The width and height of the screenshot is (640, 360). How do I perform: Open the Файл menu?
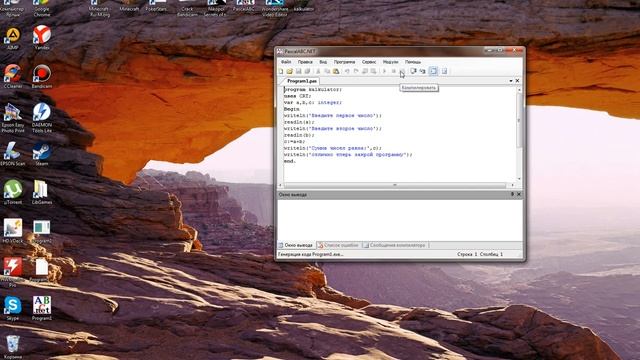click(286, 62)
